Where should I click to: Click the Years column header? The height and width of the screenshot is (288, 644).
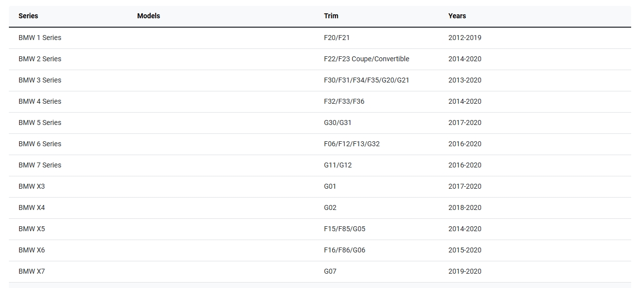[457, 16]
